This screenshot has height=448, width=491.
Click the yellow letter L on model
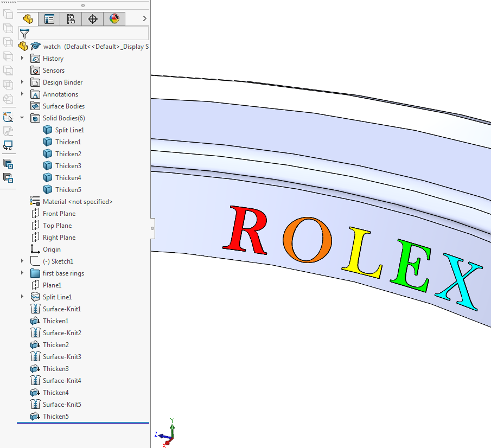click(x=362, y=253)
